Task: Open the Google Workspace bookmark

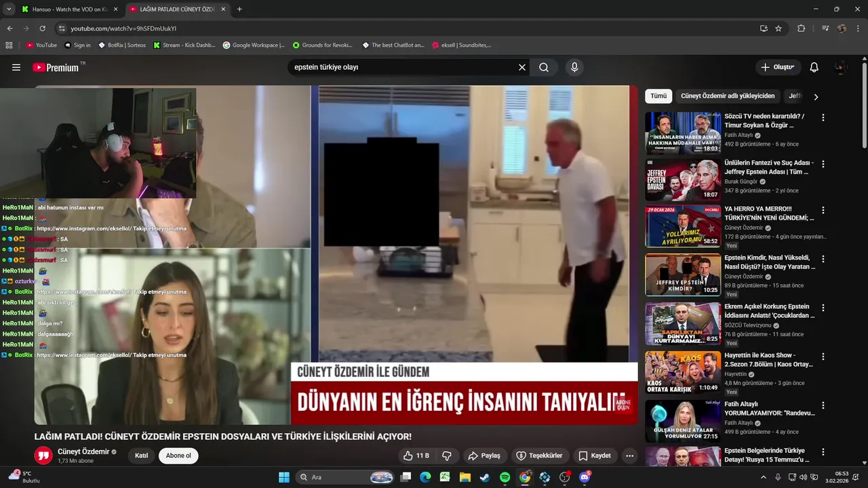Action: point(254,45)
